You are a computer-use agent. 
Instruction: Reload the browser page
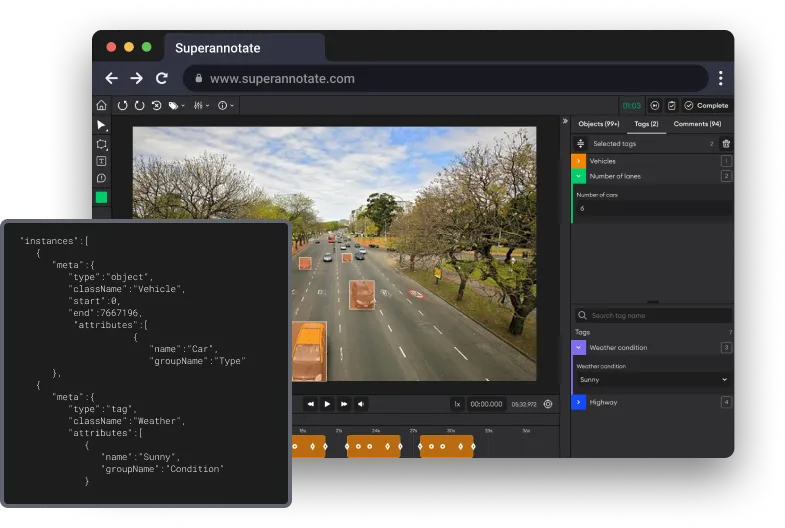(x=161, y=78)
